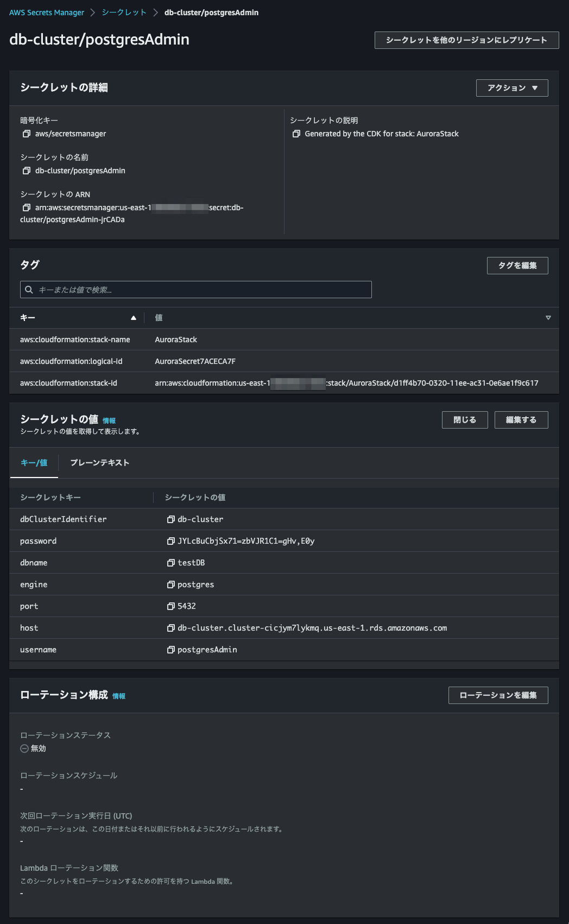569x924 pixels.
Task: Click the tag search input field
Action: pos(195,290)
